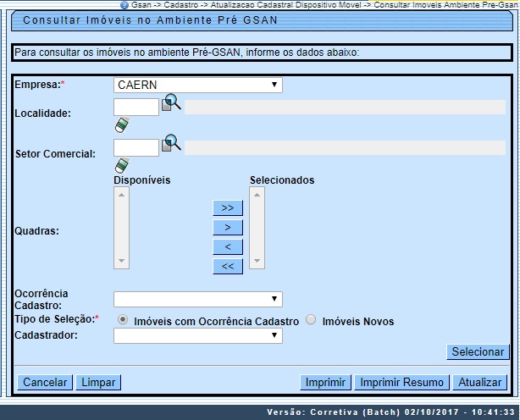This screenshot has width=520, height=420.
Task: Click the Localidade search magnifier icon
Action: (172, 103)
